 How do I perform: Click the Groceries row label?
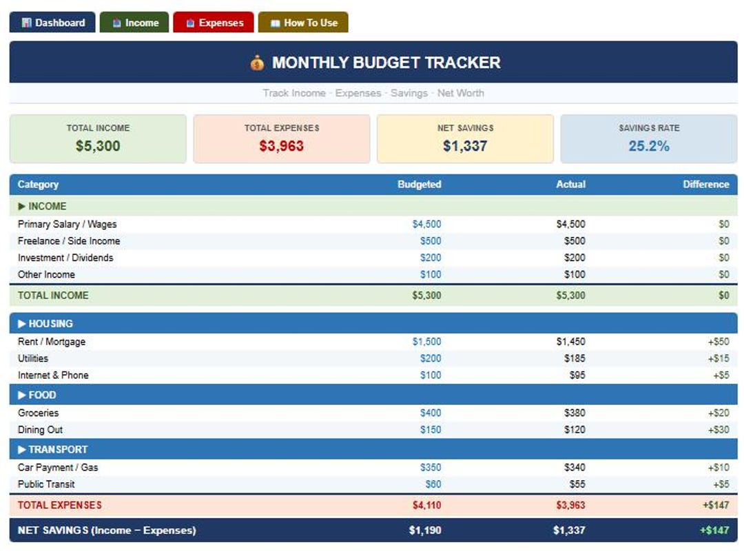(x=39, y=413)
